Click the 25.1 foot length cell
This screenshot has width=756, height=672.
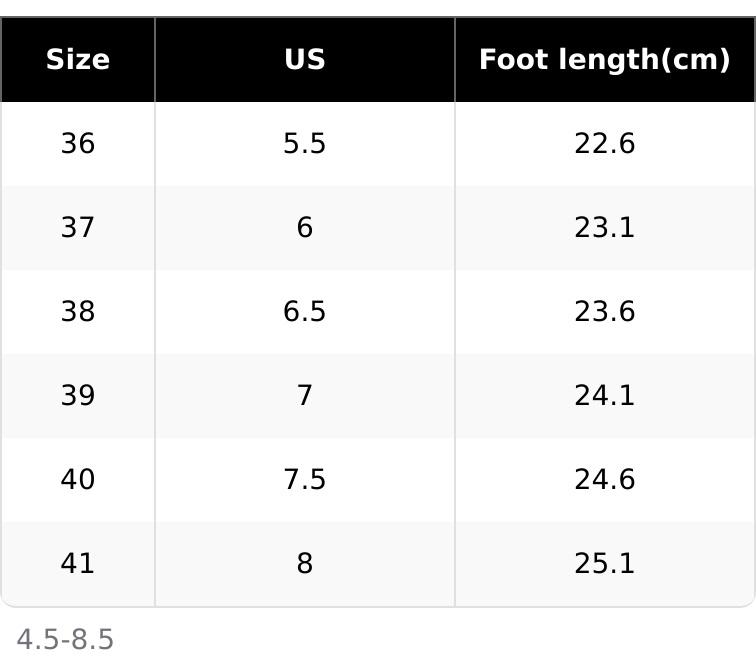pos(604,564)
